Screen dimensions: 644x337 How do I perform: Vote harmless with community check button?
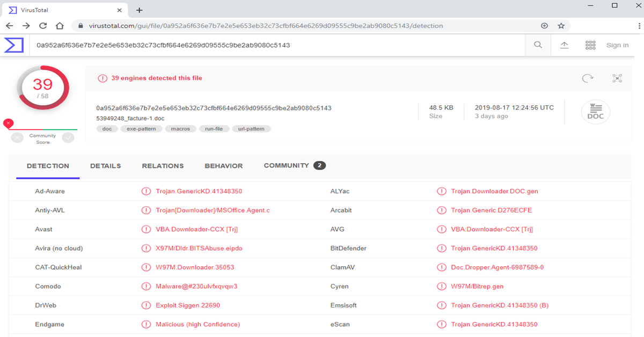[68, 137]
